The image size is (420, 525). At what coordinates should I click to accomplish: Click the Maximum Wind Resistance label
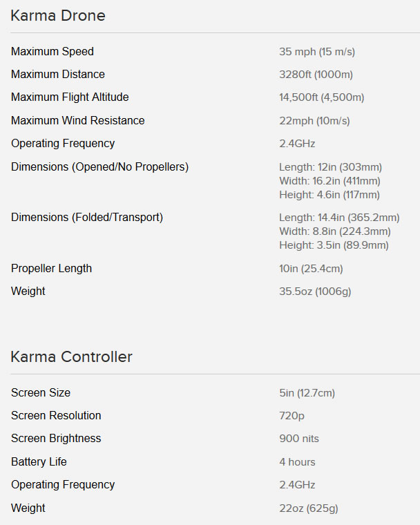[78, 121]
